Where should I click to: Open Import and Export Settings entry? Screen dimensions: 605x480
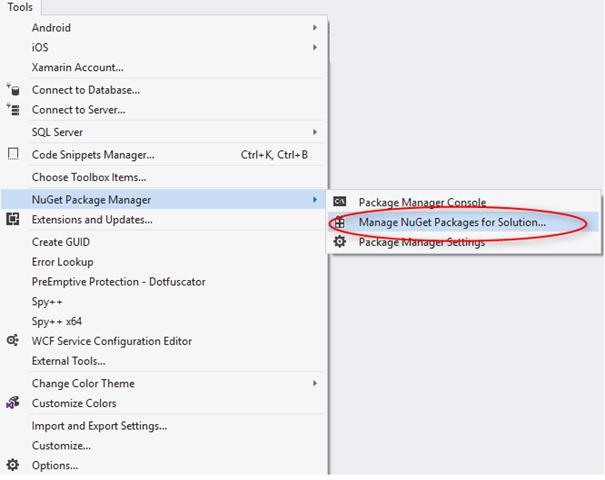point(164,426)
